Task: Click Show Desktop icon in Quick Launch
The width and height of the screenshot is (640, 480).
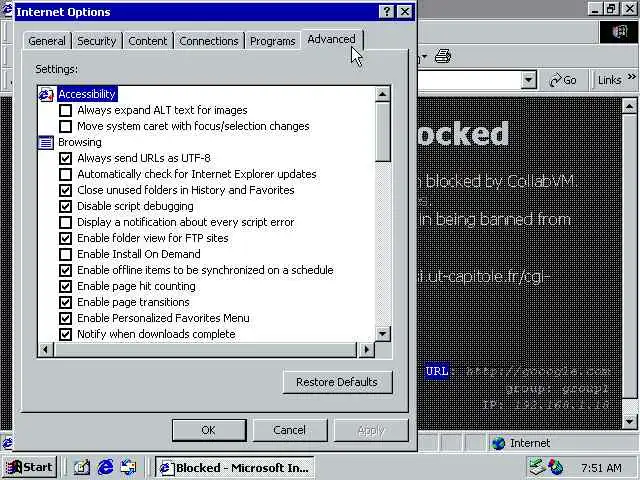Action: [82, 467]
